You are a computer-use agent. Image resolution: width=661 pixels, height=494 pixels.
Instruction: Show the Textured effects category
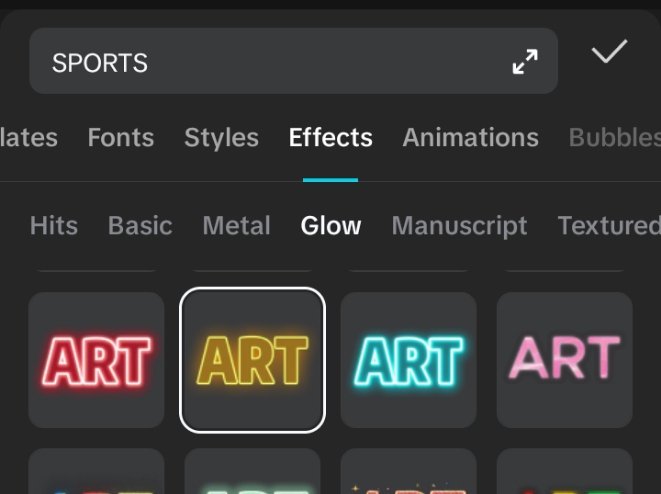coord(609,226)
